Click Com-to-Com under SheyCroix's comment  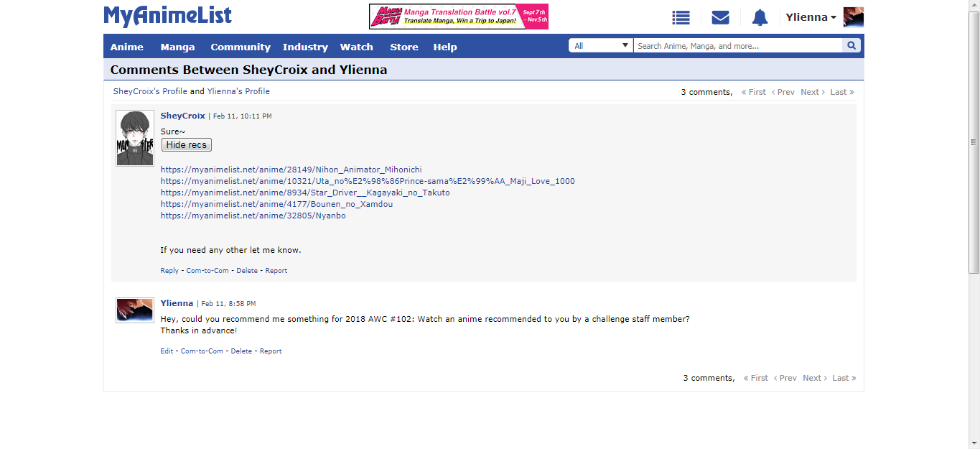(x=207, y=271)
